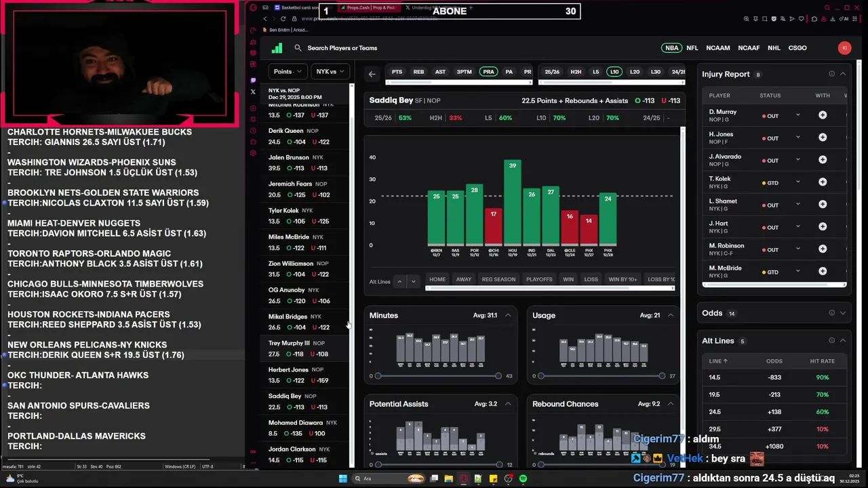Select the L5 range filter

pos(595,72)
